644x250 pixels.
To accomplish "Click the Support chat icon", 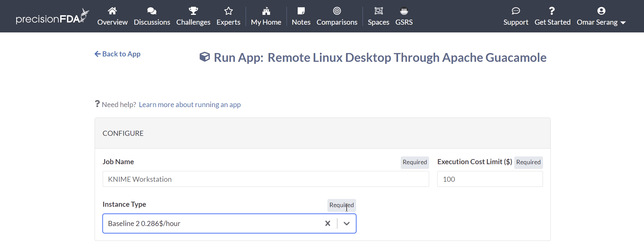I will [516, 11].
